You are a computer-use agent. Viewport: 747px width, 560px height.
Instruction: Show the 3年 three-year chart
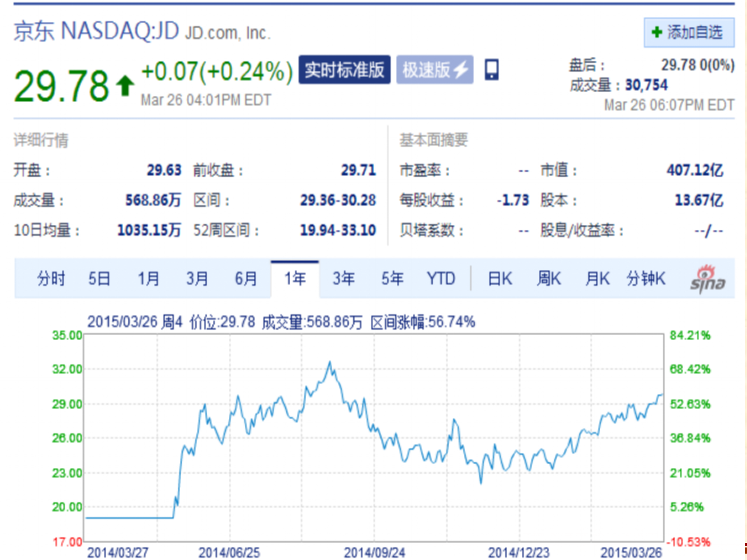(344, 279)
